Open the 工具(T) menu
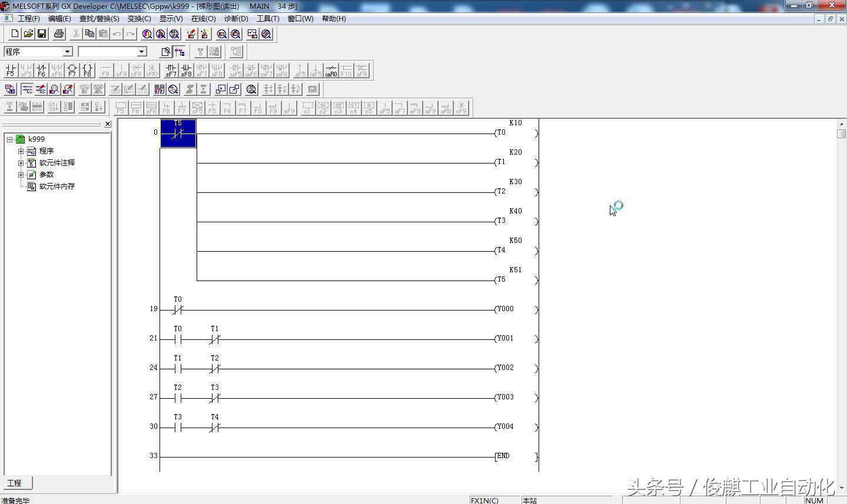Image resolution: width=847 pixels, height=504 pixels. pos(268,19)
